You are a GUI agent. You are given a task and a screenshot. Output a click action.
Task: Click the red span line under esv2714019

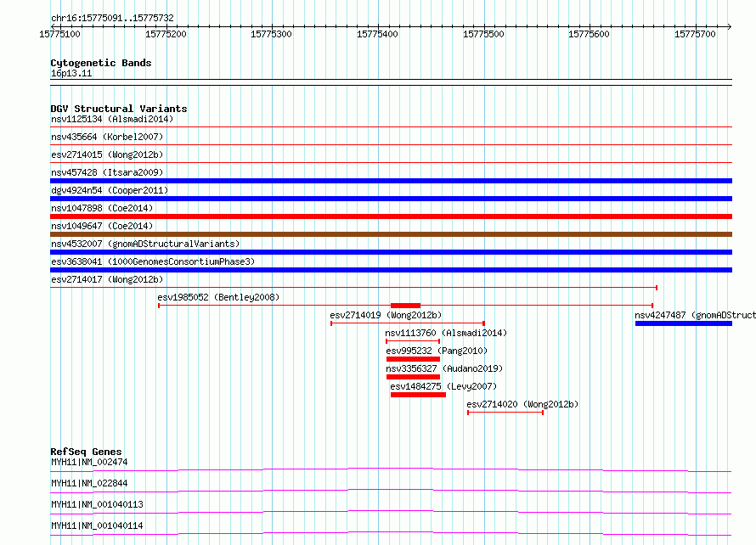pyautogui.click(x=408, y=323)
